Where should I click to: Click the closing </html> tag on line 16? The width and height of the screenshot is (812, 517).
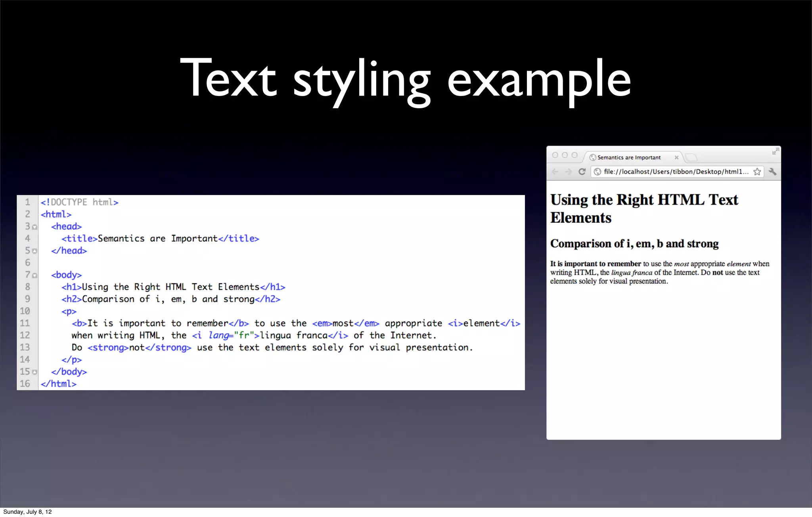click(58, 384)
